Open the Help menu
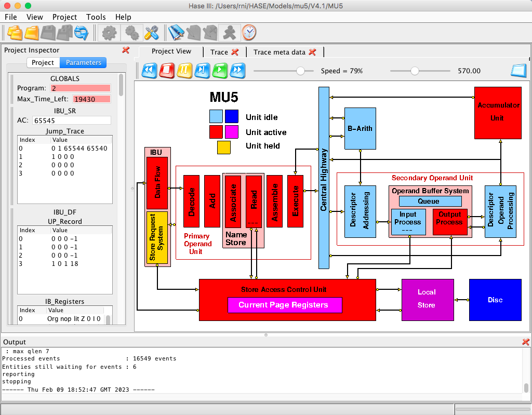 pos(123,17)
